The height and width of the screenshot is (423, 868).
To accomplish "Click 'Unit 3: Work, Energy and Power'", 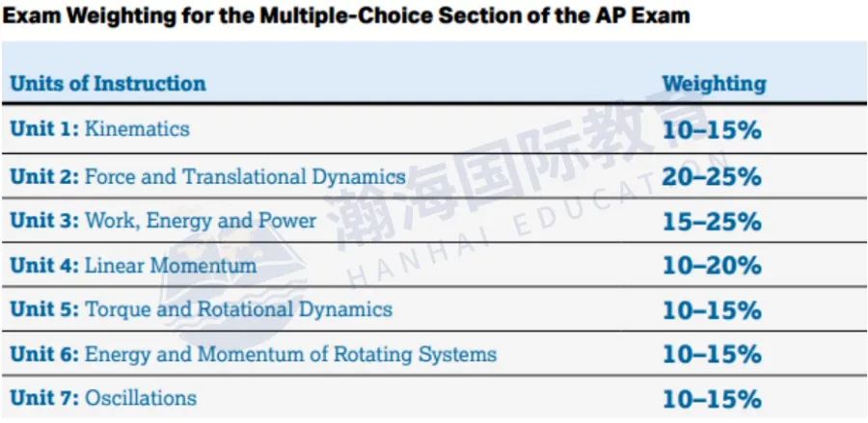I will click(163, 221).
